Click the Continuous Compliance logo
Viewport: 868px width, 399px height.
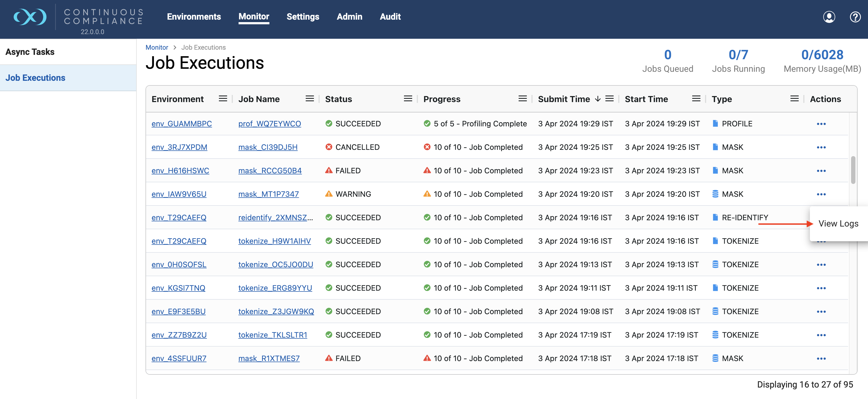[x=30, y=17]
